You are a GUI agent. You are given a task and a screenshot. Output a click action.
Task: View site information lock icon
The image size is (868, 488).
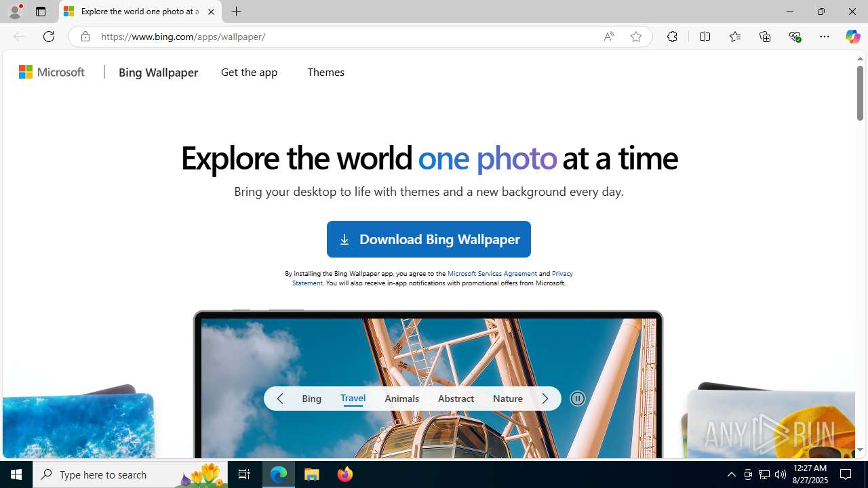(85, 37)
